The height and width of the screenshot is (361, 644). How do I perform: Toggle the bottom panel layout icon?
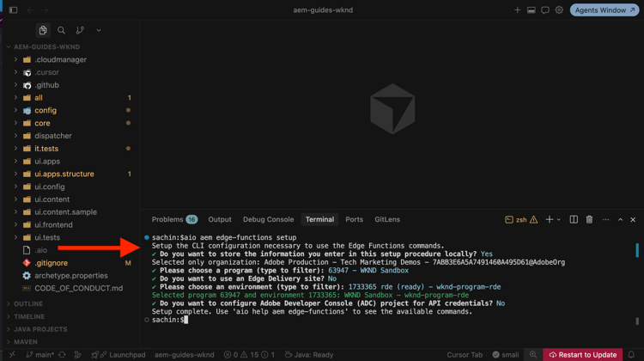point(531,9)
